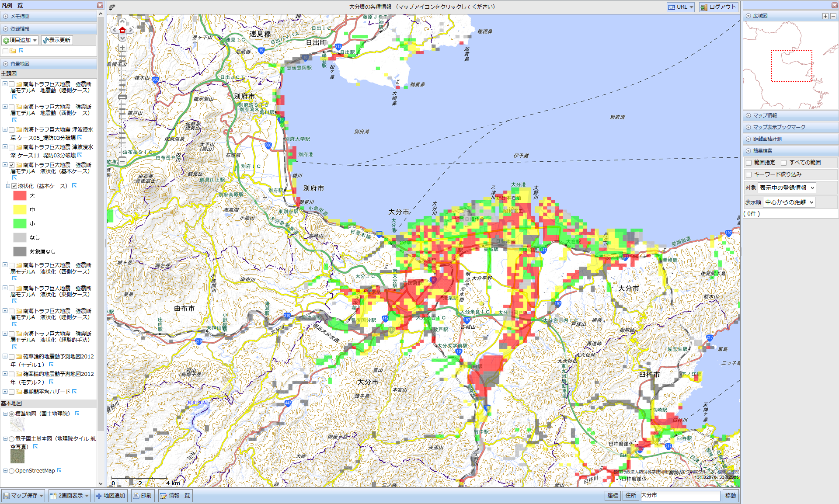This screenshot has width=839, height=504.
Task: Click the red 大 legend color swatch
Action: [20, 196]
